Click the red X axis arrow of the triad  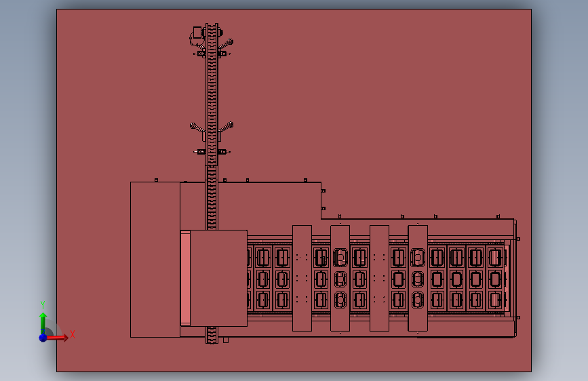click(58, 338)
